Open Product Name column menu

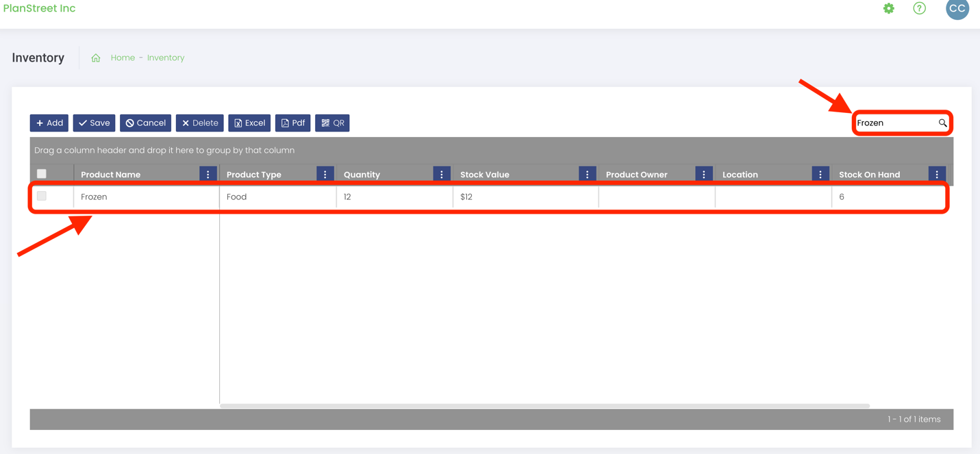[208, 175]
